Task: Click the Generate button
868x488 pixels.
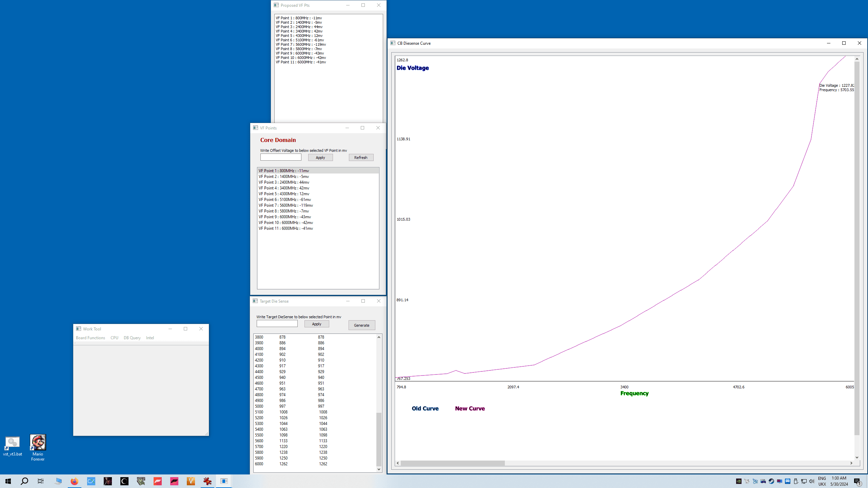Action: (x=361, y=325)
